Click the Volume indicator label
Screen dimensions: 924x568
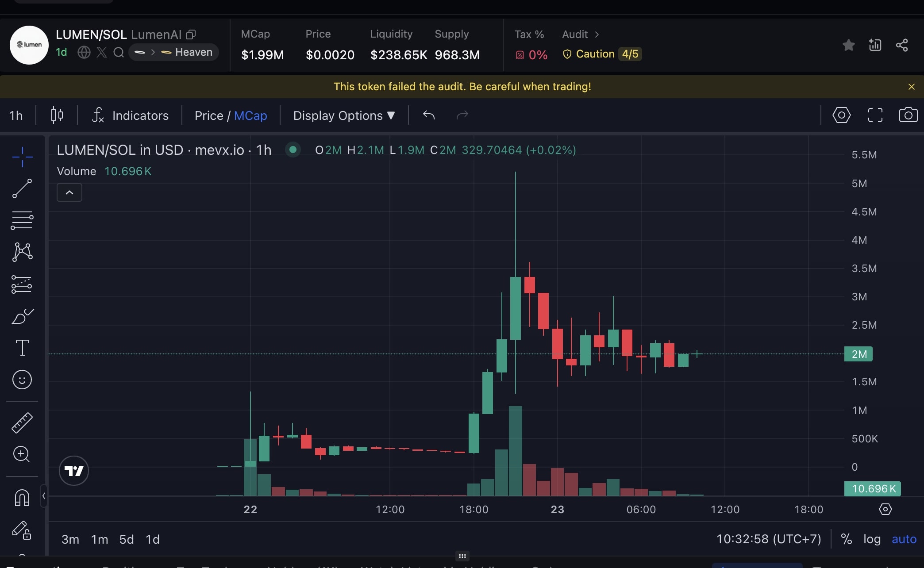pos(76,171)
